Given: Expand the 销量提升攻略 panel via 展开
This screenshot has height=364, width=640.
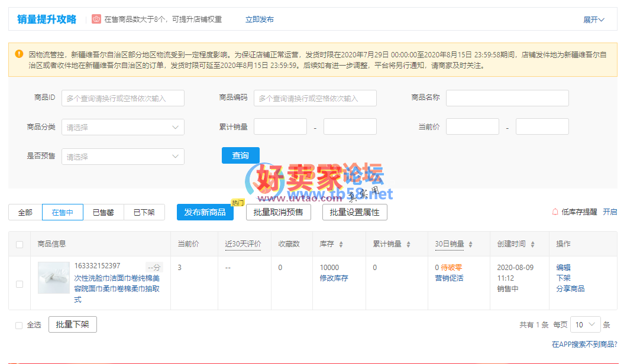Looking at the screenshot, I should (x=593, y=19).
